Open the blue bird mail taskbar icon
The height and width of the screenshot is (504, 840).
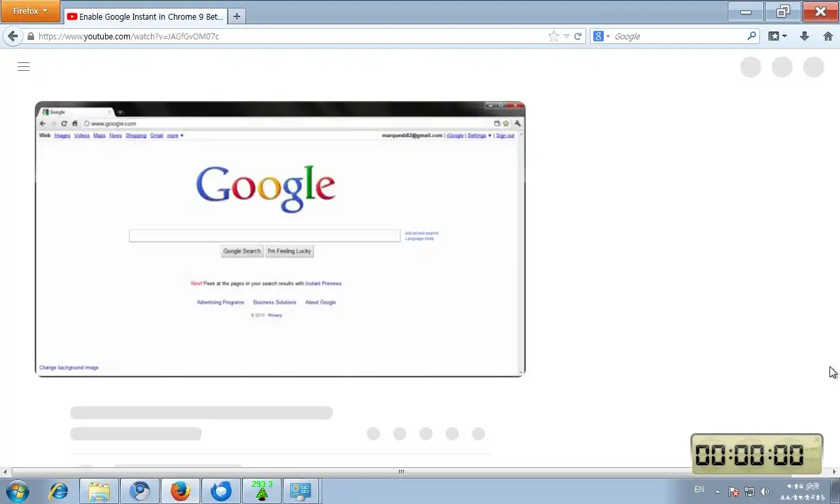pos(221,491)
